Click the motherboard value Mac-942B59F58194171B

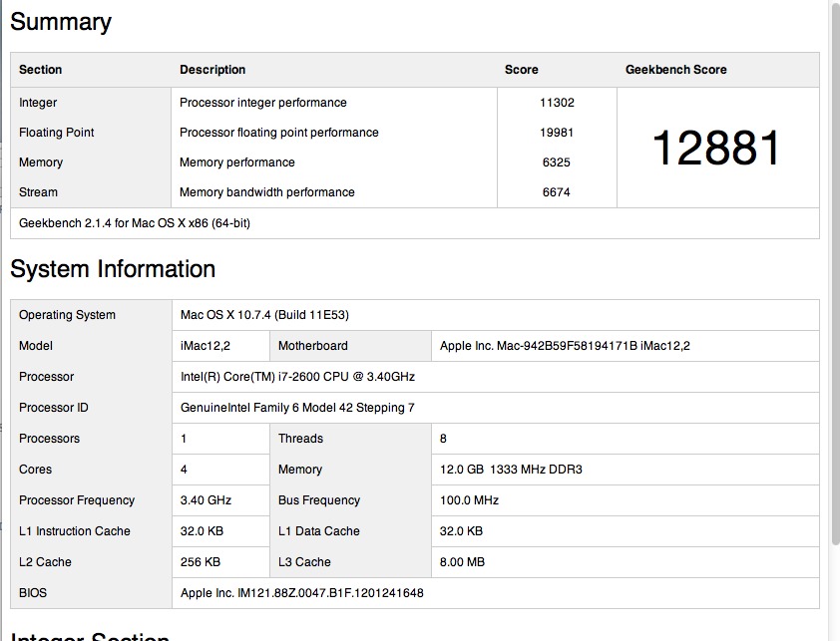pyautogui.click(x=566, y=346)
